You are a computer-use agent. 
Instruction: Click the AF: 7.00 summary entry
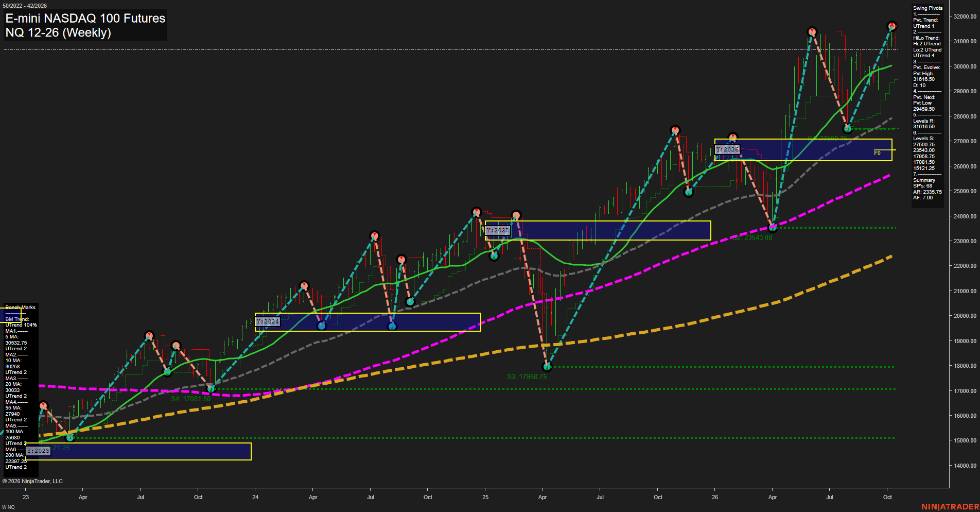[923, 198]
